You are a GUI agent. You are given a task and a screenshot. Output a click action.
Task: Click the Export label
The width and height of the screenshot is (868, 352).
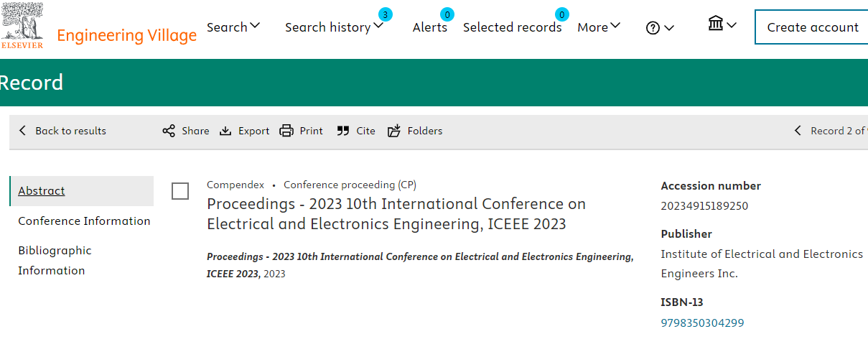click(253, 131)
